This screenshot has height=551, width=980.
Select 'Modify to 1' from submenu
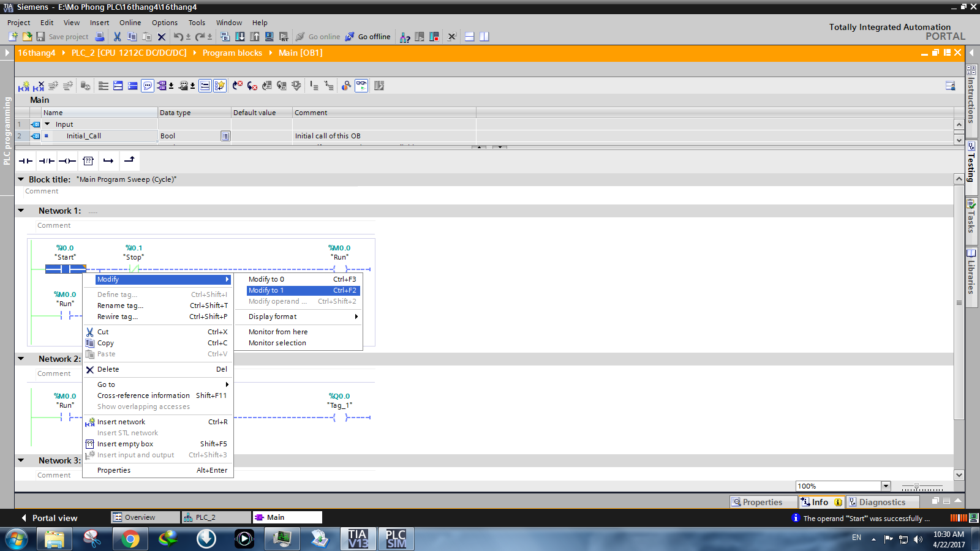303,290
